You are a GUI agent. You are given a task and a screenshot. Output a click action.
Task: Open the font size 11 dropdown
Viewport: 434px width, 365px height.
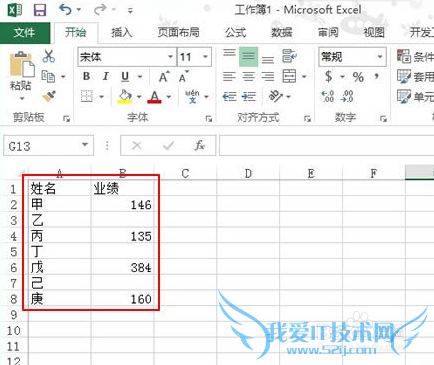[205, 57]
